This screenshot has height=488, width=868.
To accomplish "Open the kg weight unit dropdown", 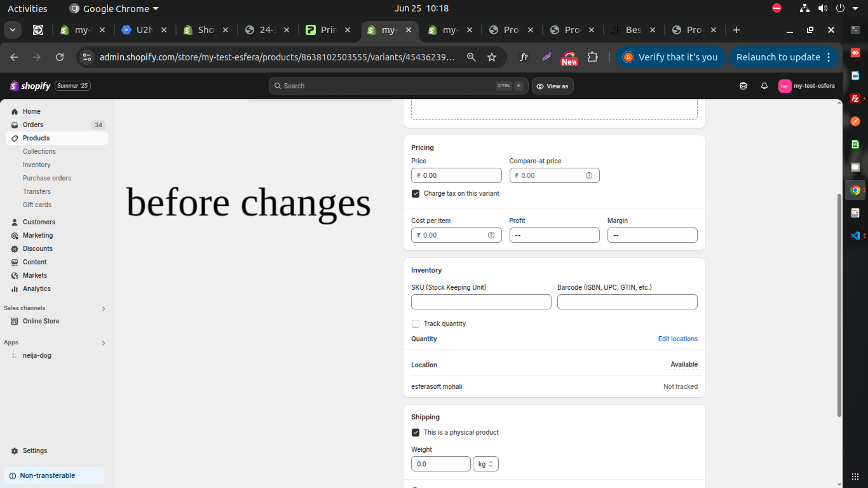I will pyautogui.click(x=485, y=464).
